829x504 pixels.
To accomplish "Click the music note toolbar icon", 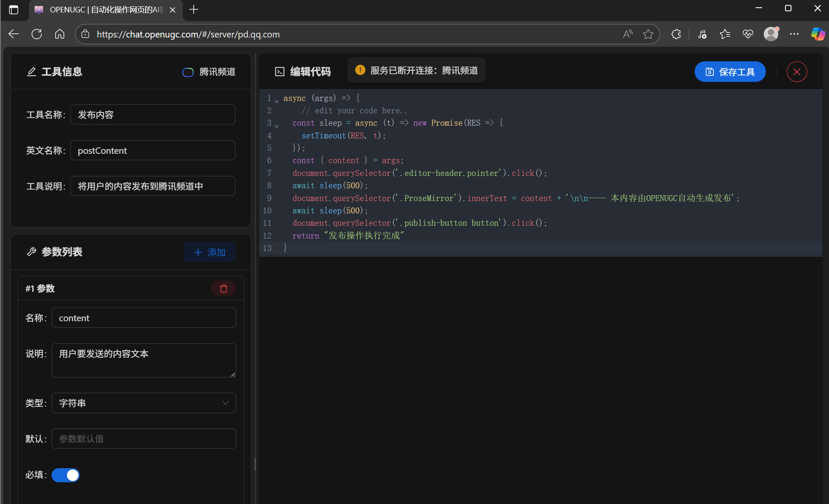I will click(x=702, y=34).
